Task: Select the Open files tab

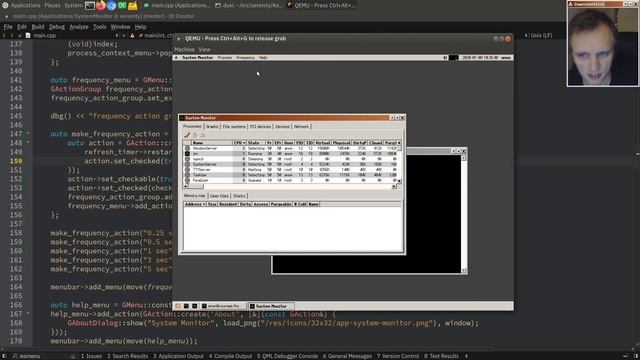Action: click(219, 196)
